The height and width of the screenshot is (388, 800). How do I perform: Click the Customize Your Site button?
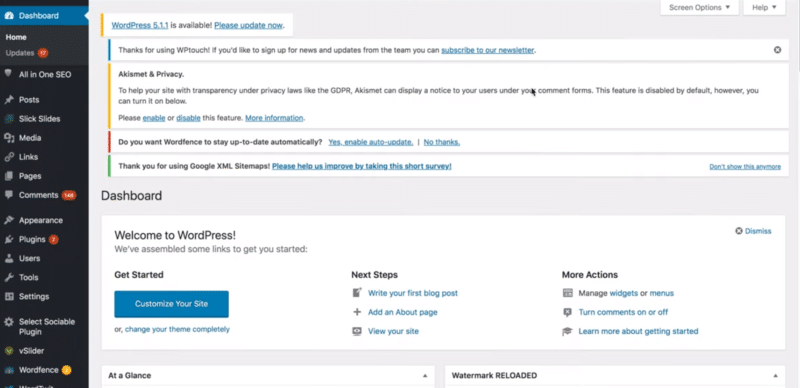pyautogui.click(x=171, y=304)
